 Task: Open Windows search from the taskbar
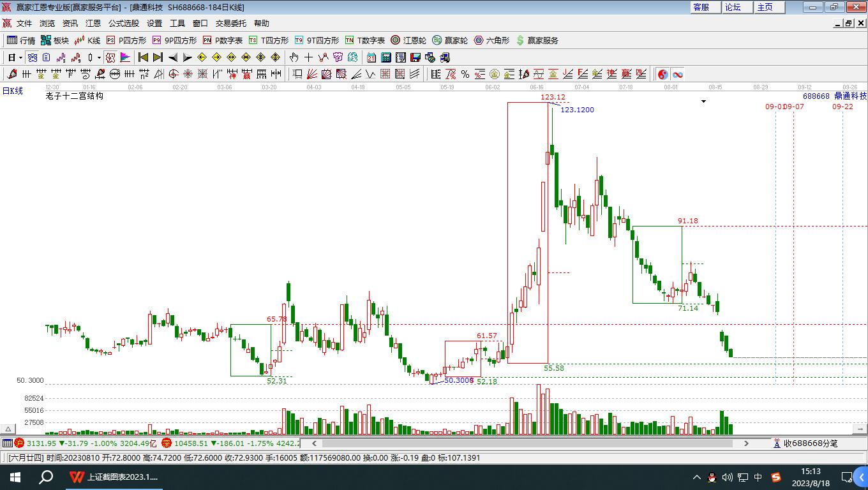click(x=46, y=477)
